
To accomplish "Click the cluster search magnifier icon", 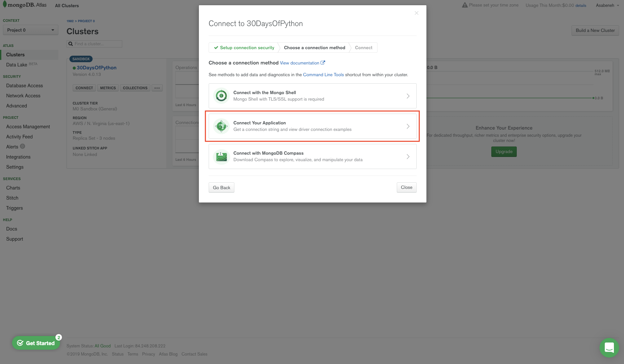I will tap(70, 44).
